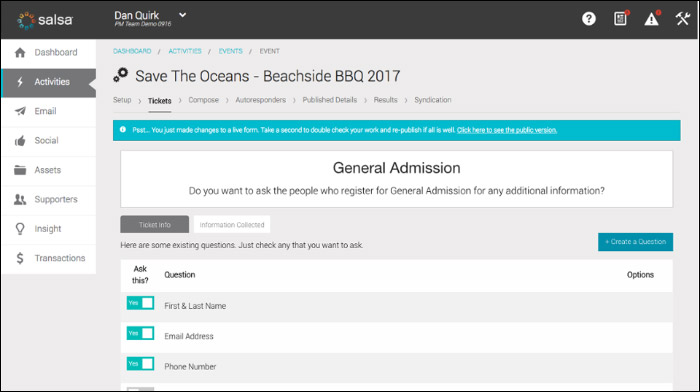Open the Transactions sidebar menu item
This screenshot has height=392, width=700.
[49, 259]
